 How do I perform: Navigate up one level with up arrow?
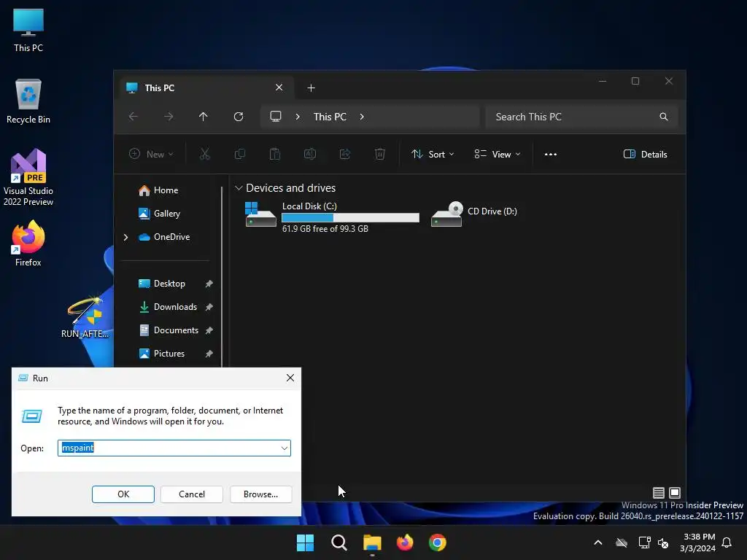coord(204,117)
